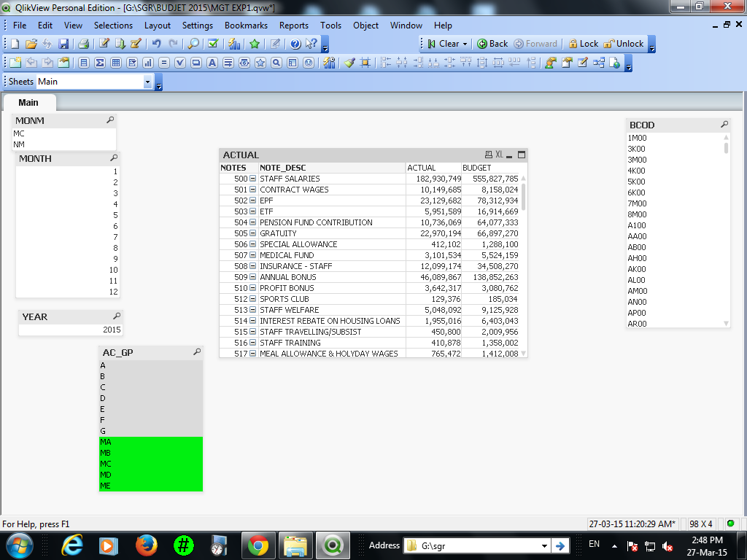Image resolution: width=747 pixels, height=560 pixels.
Task: Create a Search Object icon
Action: [276, 63]
